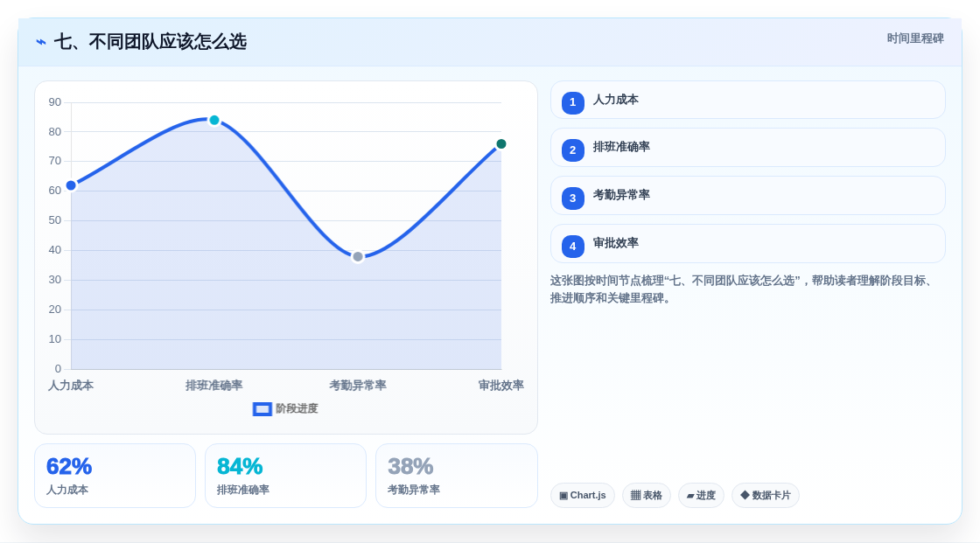
Task: Select the 人力成本 data point on chart
Action: click(71, 185)
